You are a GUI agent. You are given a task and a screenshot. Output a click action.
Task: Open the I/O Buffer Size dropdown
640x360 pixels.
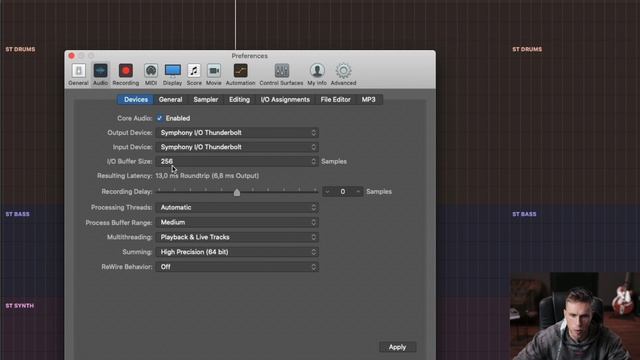pos(237,161)
